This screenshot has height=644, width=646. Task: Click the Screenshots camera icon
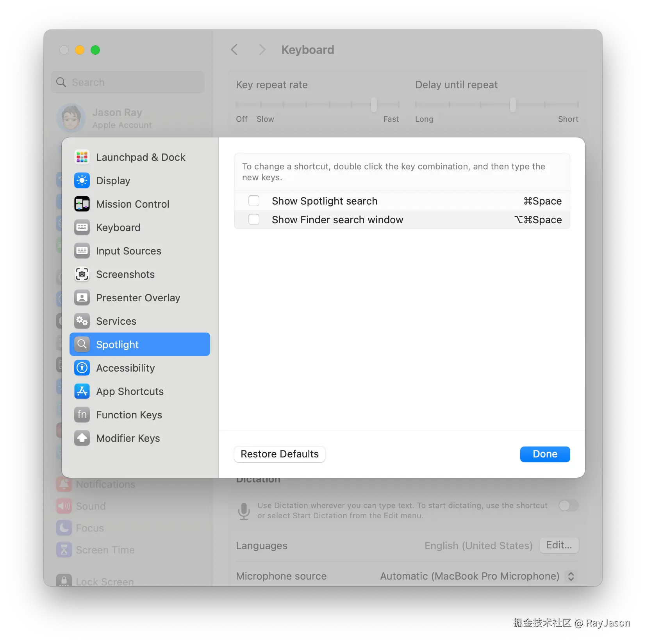click(82, 274)
